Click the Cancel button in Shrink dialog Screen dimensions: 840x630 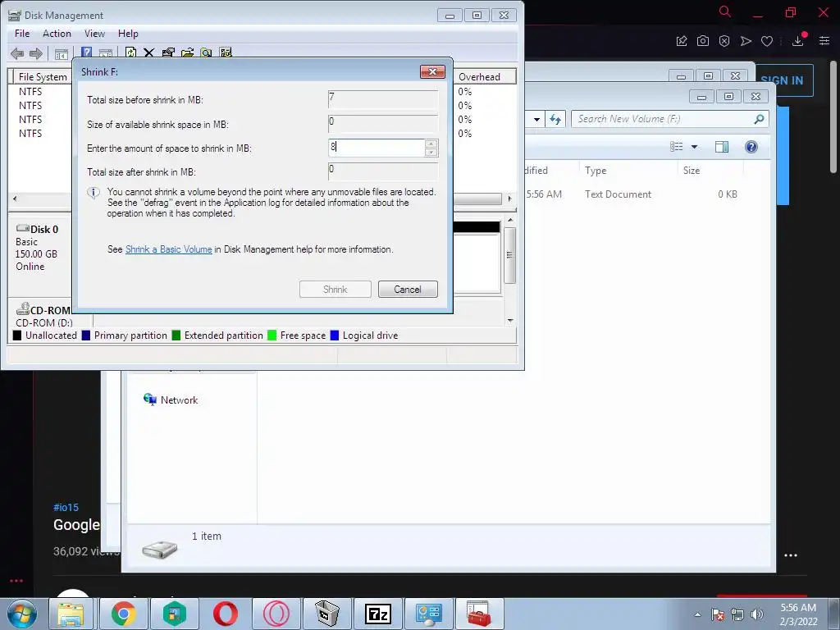408,290
